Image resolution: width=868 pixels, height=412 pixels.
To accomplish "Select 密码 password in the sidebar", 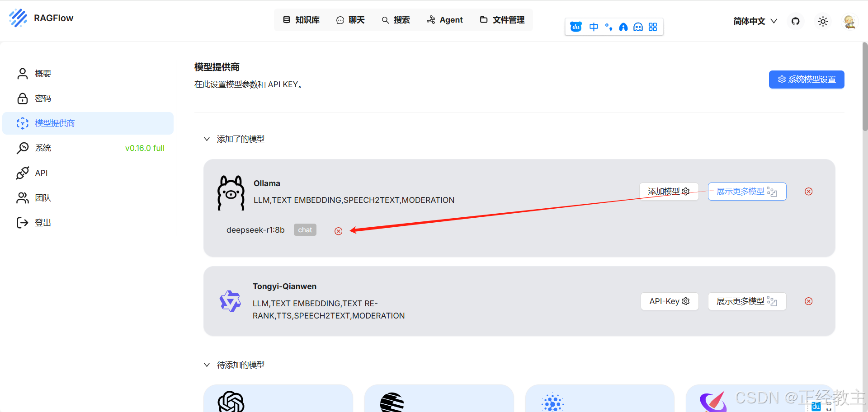I will 88,98.
